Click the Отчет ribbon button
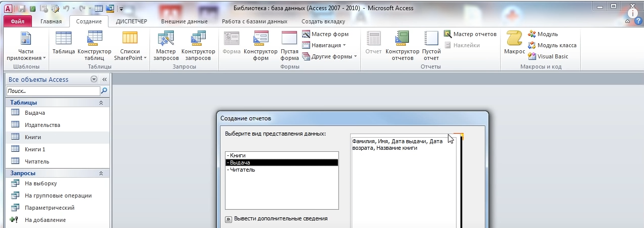 (x=373, y=43)
